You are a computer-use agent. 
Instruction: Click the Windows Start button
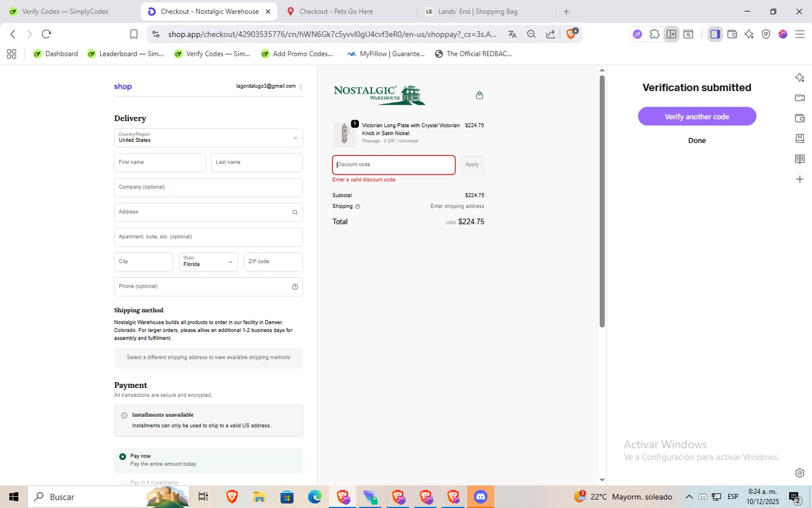click(x=14, y=497)
